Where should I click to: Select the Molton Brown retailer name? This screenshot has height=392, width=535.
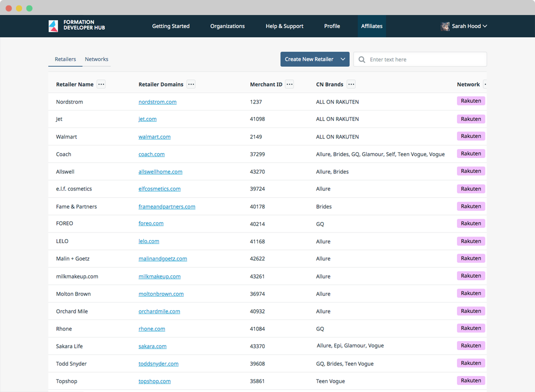pos(73,293)
